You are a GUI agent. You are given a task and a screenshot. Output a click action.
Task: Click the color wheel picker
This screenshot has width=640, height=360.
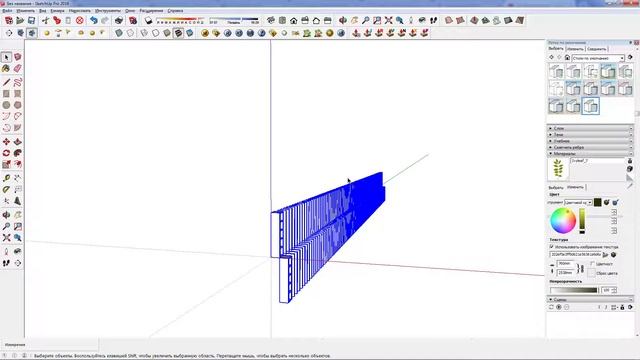click(x=563, y=220)
